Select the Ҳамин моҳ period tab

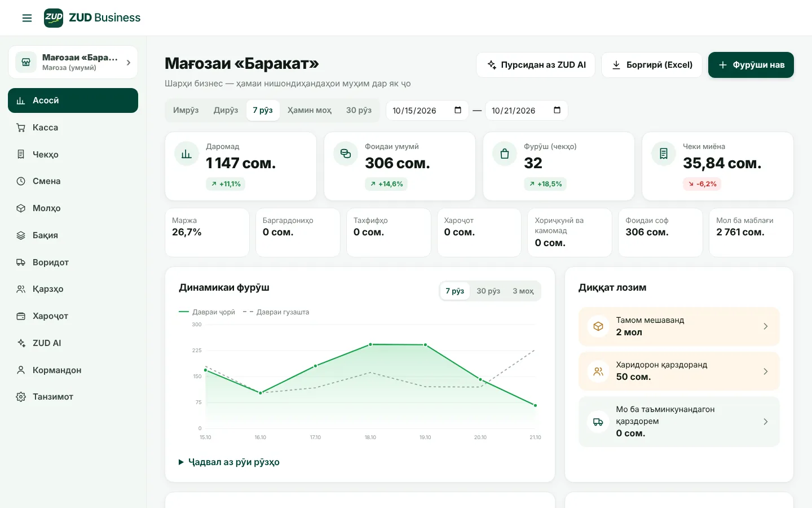point(310,110)
